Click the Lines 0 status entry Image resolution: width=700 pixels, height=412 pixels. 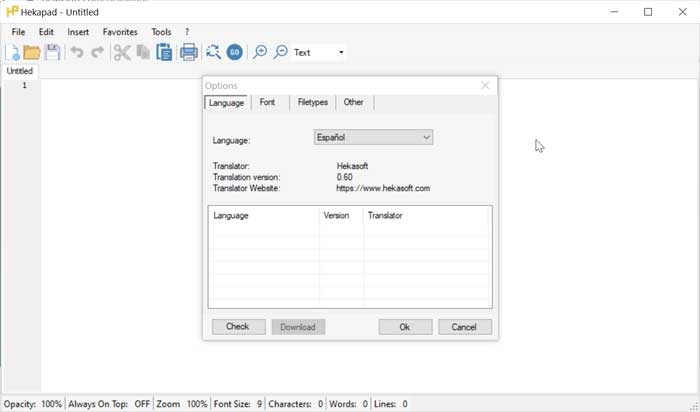[391, 404]
